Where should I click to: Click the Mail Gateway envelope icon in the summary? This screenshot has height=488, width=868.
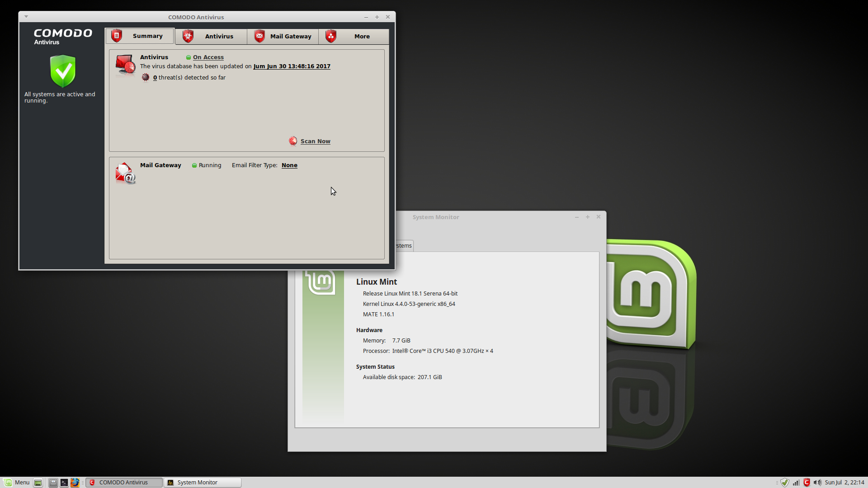125,174
